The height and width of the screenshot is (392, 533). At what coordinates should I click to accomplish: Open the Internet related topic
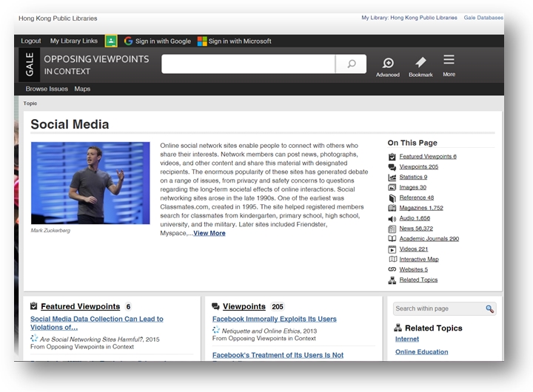[x=406, y=339]
